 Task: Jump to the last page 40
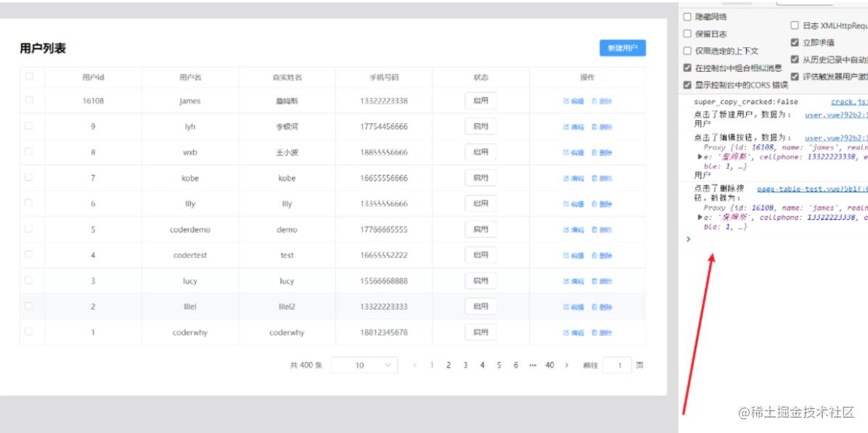549,366
